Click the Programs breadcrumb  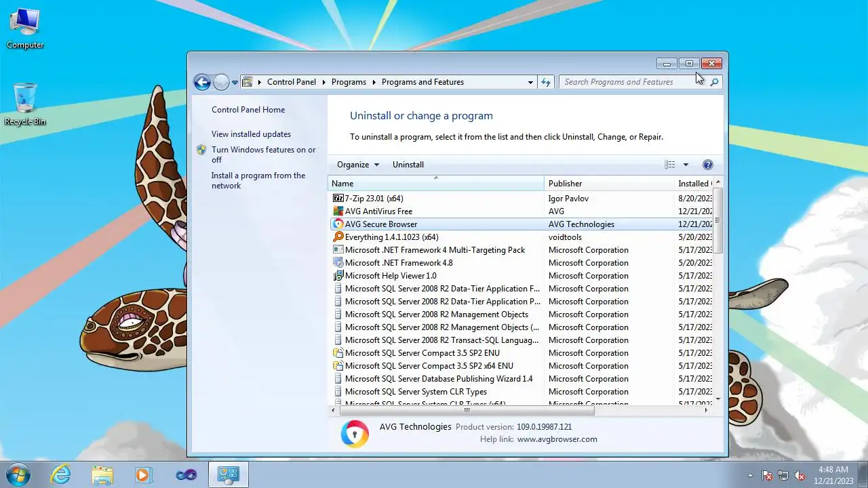coord(349,82)
